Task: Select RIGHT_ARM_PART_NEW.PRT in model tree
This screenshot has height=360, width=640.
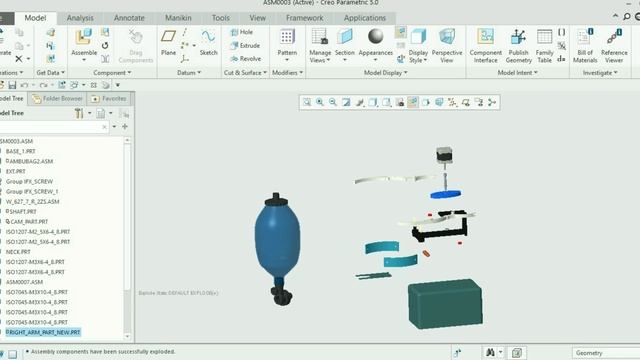Action: point(43,332)
